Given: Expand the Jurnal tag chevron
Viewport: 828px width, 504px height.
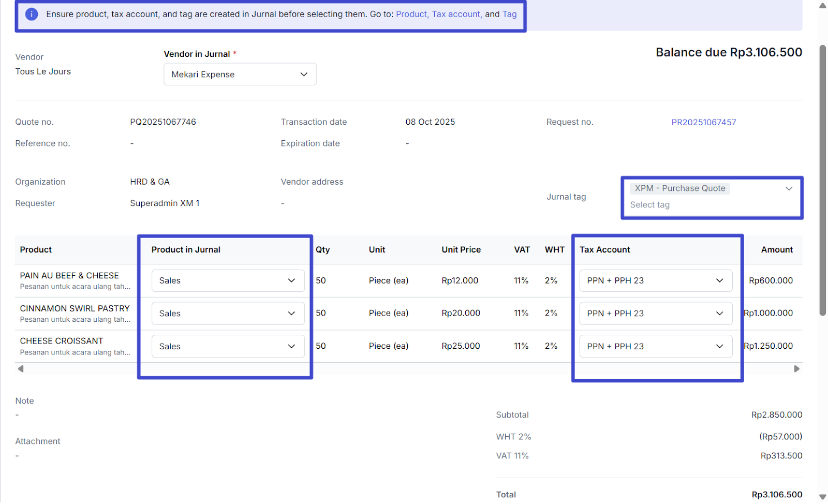Looking at the screenshot, I should tap(789, 189).
